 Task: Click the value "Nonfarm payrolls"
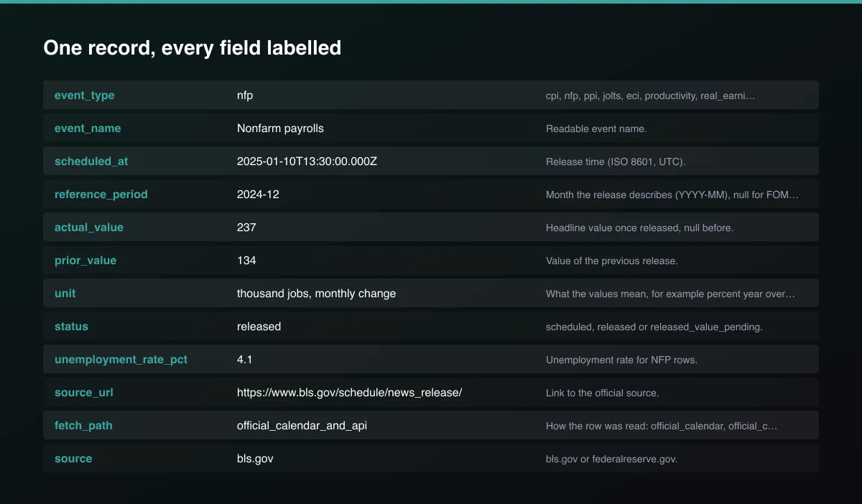click(x=280, y=129)
